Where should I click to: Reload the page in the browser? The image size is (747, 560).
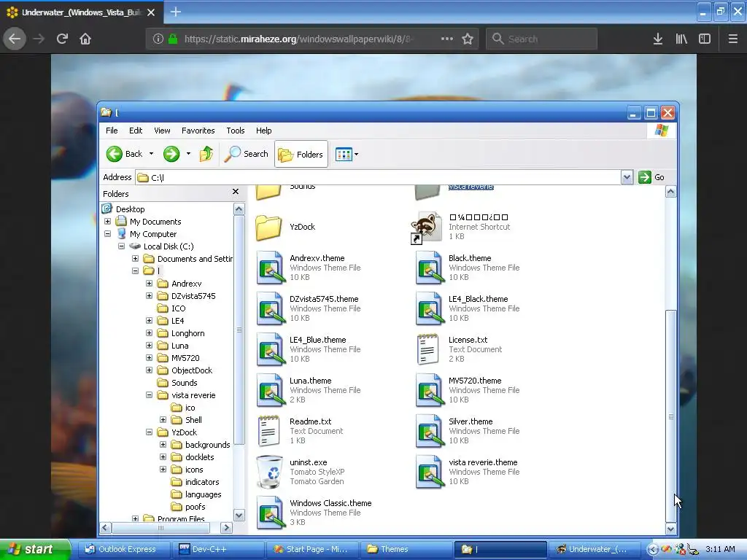62,39
